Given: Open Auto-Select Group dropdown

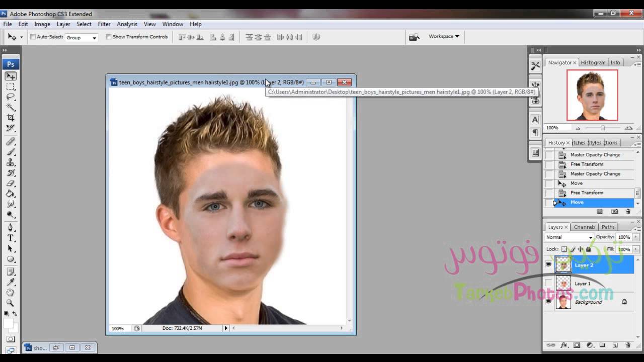Looking at the screenshot, I should pos(82,37).
